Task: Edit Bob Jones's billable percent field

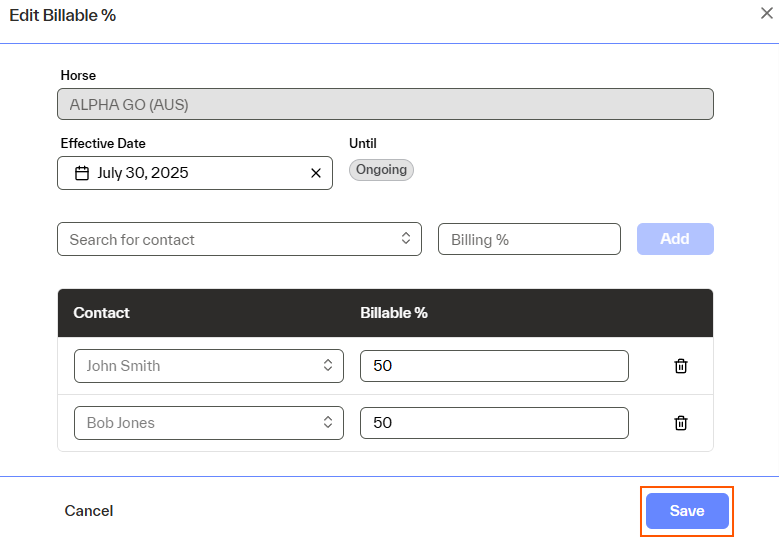Action: tap(494, 423)
